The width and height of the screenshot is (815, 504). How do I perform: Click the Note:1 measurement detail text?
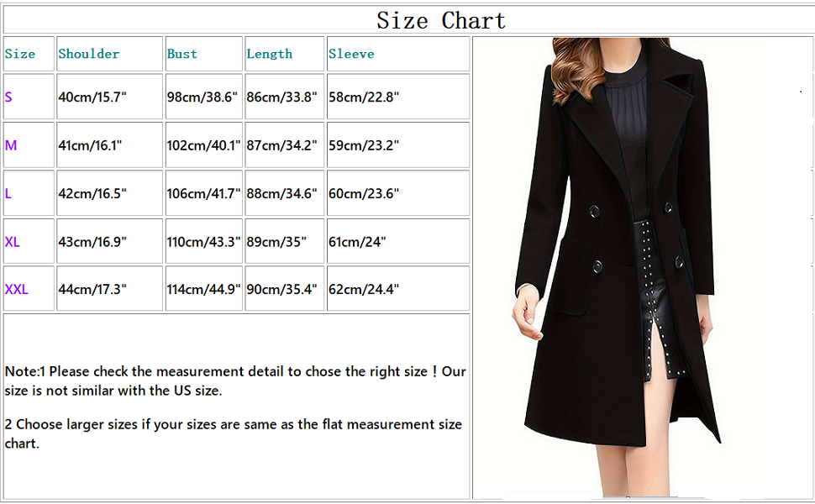(235, 381)
